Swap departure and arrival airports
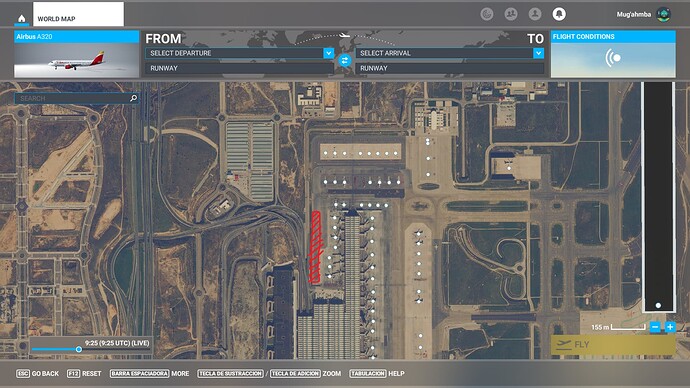This screenshot has width=690, height=388. (345, 60)
